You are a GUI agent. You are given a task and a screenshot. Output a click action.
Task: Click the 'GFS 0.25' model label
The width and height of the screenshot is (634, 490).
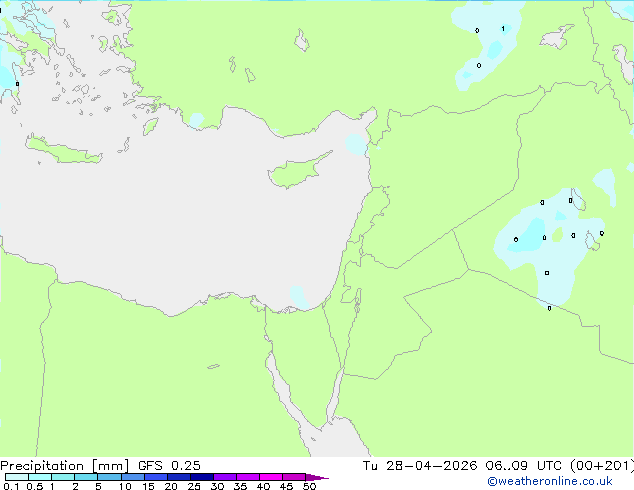tap(169, 466)
